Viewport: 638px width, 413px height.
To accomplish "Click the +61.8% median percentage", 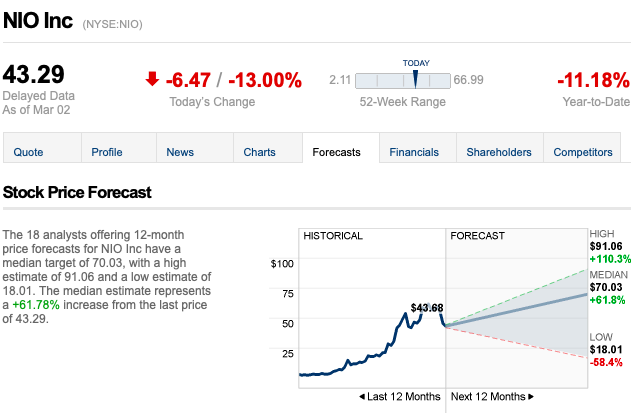I will [x=607, y=300].
